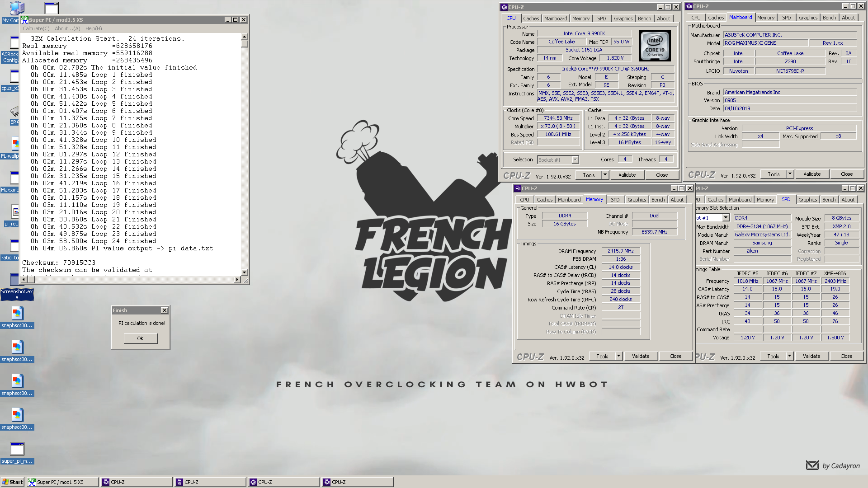Click CPU-Z title icon in Memory window
This screenshot has height=488, width=868.
[x=518, y=188]
